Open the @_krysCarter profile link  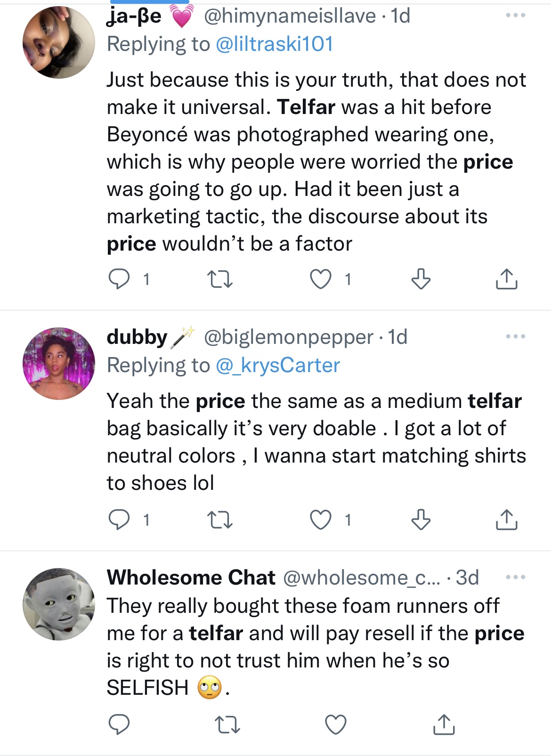coord(278,366)
